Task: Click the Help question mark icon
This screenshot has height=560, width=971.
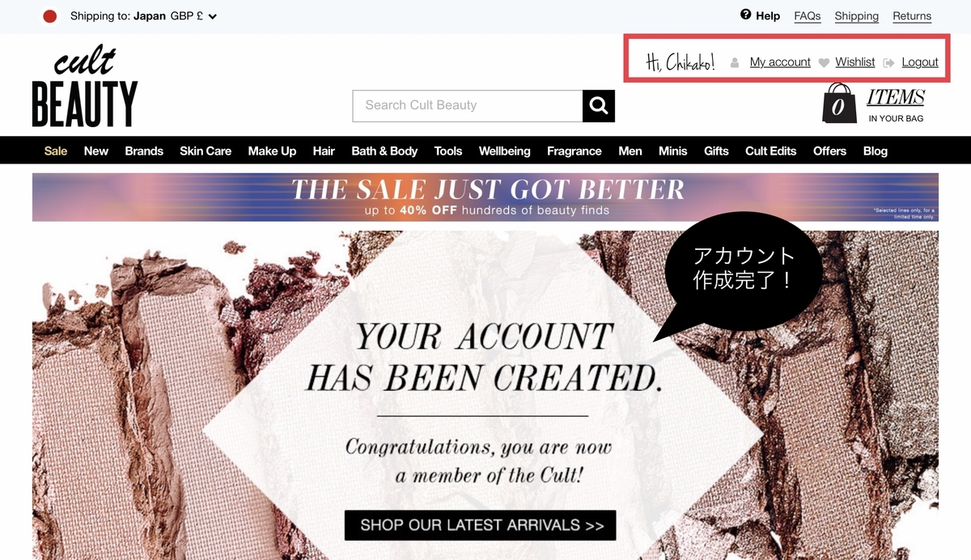Action: [x=745, y=15]
